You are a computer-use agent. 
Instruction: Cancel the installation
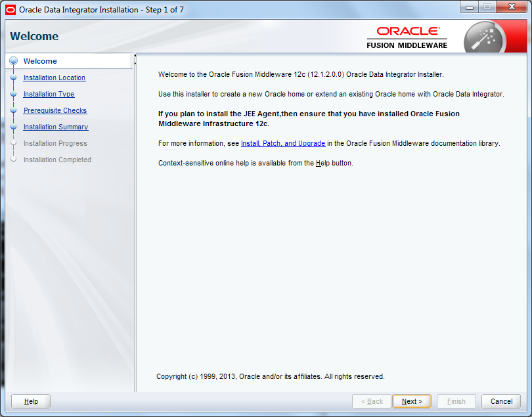point(501,401)
